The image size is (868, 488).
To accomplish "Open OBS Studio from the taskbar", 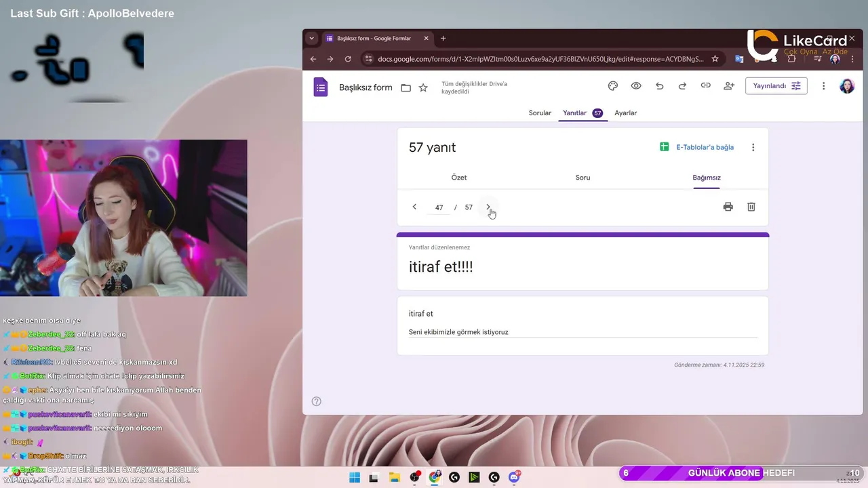I will click(414, 477).
